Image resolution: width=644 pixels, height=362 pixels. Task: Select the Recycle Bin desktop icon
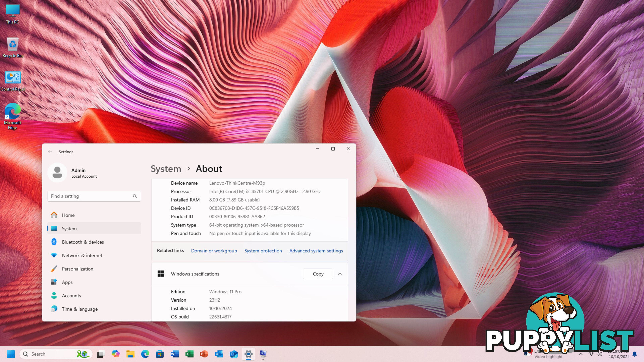coord(13,47)
